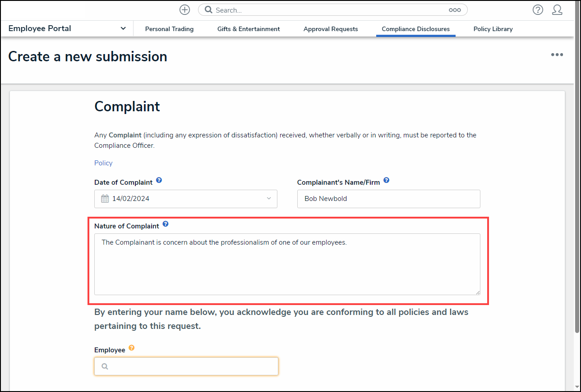The image size is (581, 392).
Task: Switch to the Personal Trading tab
Action: [x=169, y=29]
